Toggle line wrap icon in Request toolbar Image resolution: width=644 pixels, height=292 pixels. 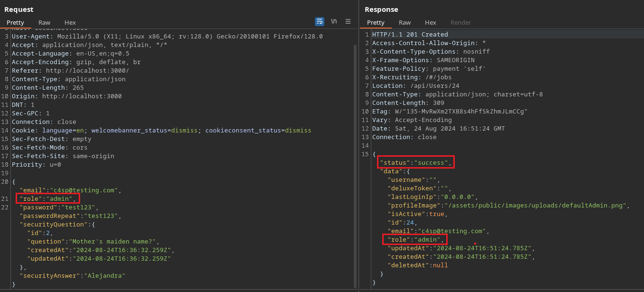(x=320, y=21)
